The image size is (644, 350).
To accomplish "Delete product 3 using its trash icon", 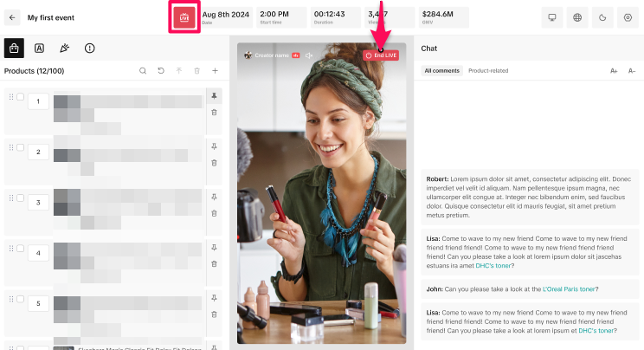I will pos(214,213).
